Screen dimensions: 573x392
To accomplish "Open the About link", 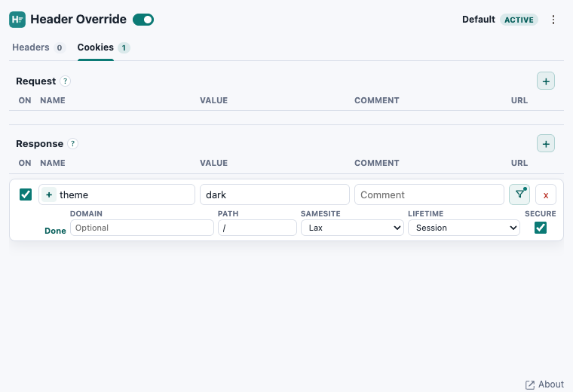I will [x=544, y=384].
